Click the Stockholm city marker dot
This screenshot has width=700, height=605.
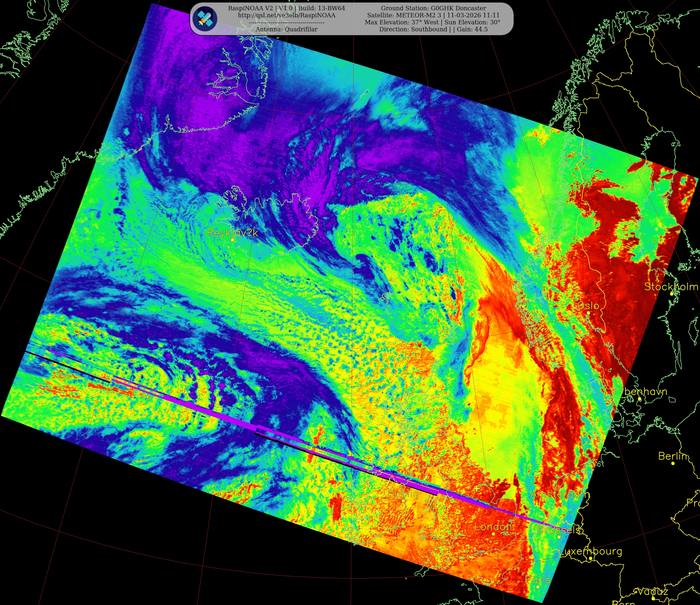point(672,294)
